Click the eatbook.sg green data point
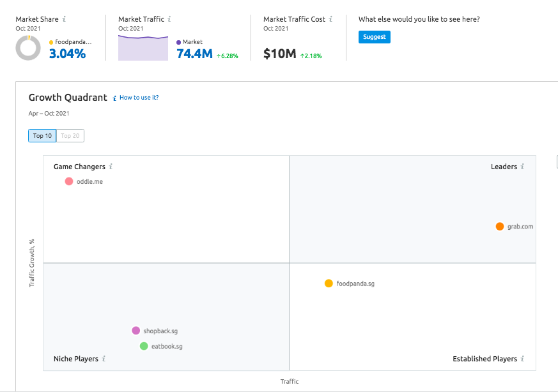The width and height of the screenshot is (558, 392). tap(144, 346)
